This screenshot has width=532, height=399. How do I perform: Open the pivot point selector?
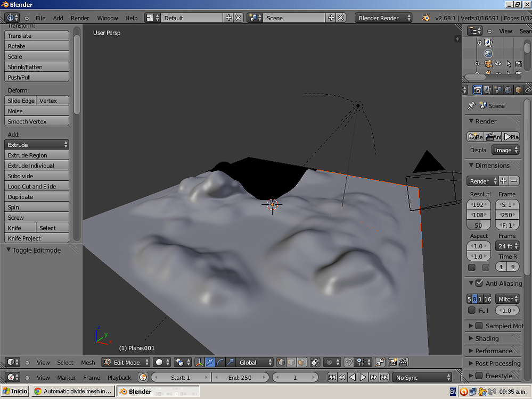point(182,362)
